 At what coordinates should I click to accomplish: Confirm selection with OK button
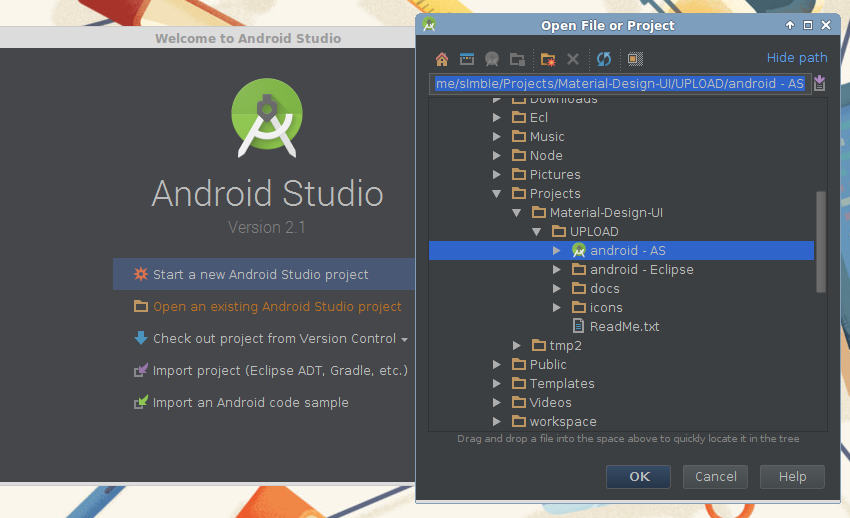tap(638, 476)
